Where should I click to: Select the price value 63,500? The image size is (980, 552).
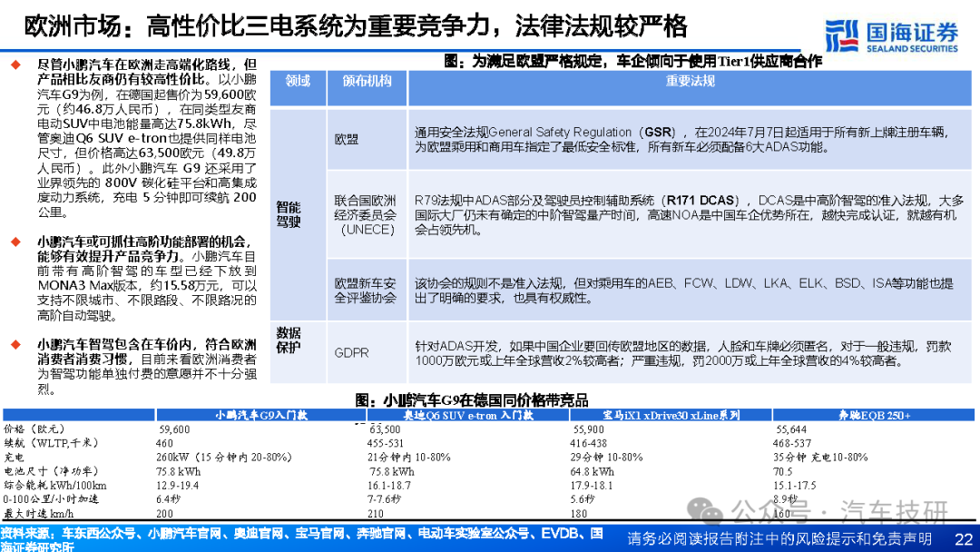(385, 429)
